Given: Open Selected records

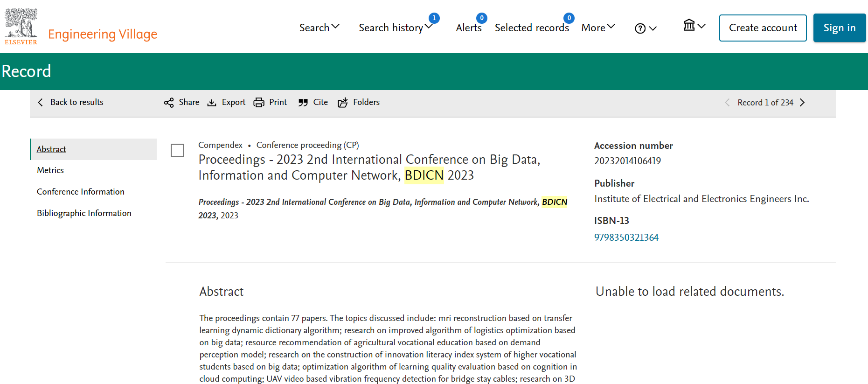Looking at the screenshot, I should click(532, 28).
